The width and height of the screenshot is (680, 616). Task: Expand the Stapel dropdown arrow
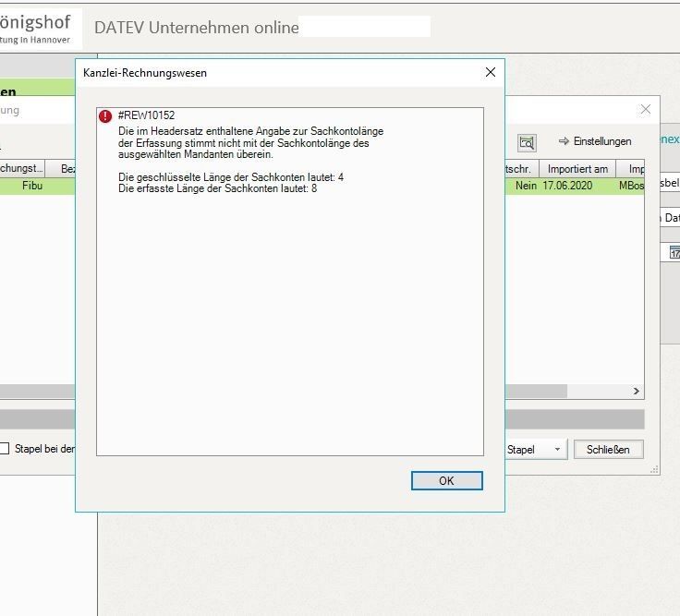(x=557, y=450)
